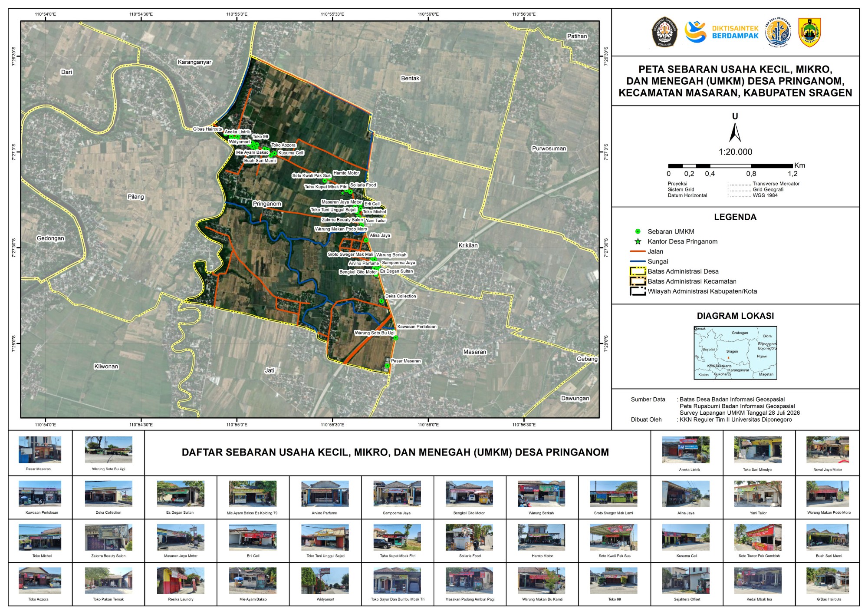Click the Warung Soto Bu Ugi photo

pos(108,450)
